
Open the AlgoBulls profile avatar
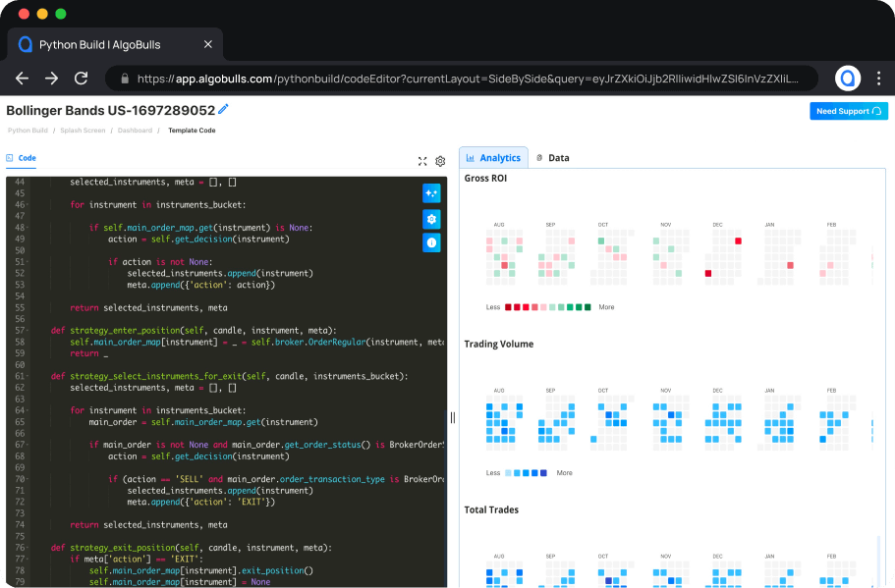(x=848, y=79)
